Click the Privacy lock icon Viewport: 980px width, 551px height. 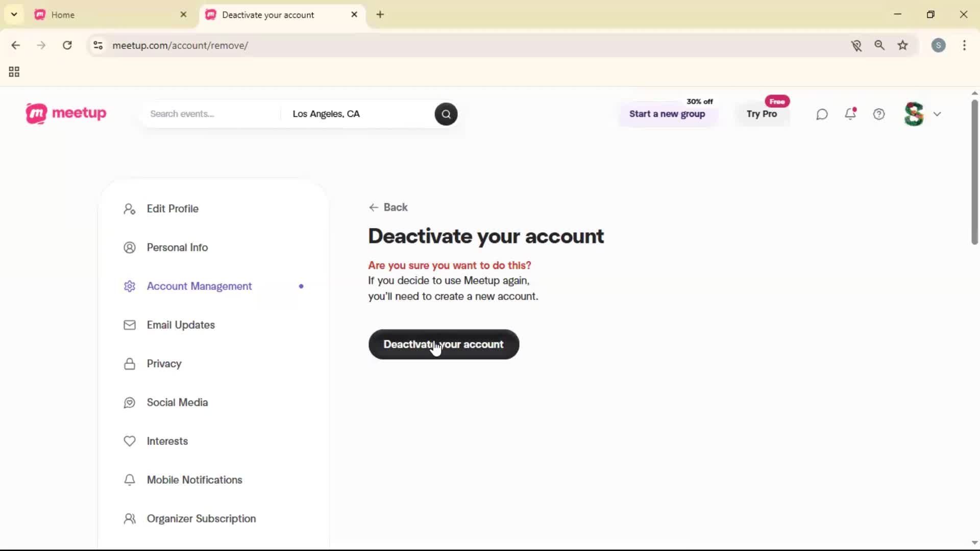tap(130, 364)
